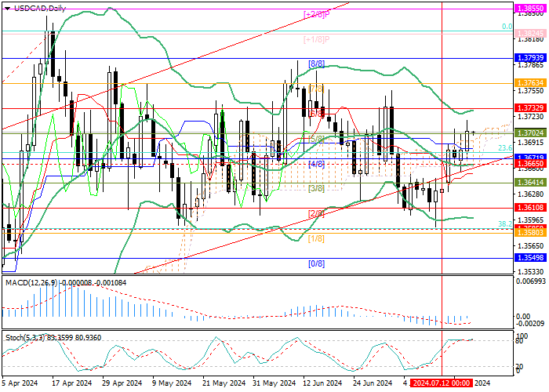Click the 38.2 Fibonacci level label
Screen dimensions: 549x392
(505, 223)
